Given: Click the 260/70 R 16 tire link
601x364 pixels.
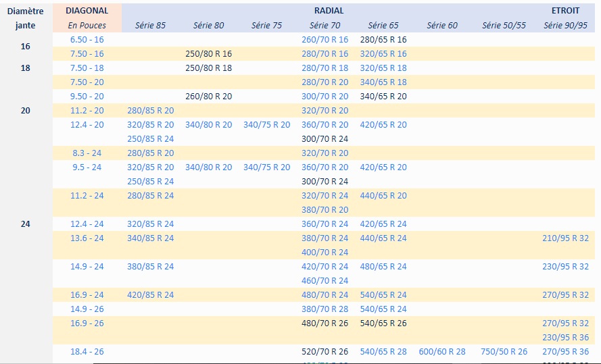Looking at the screenshot, I should pos(324,40).
